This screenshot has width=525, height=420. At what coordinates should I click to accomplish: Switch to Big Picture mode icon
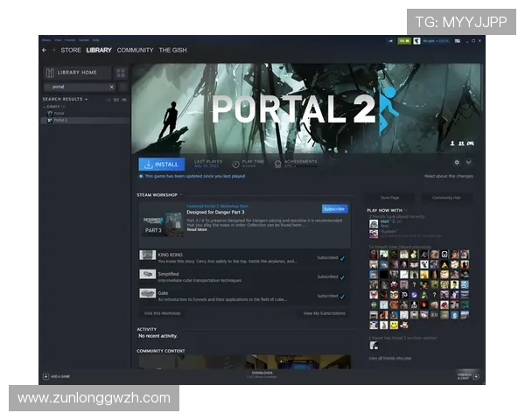458,41
